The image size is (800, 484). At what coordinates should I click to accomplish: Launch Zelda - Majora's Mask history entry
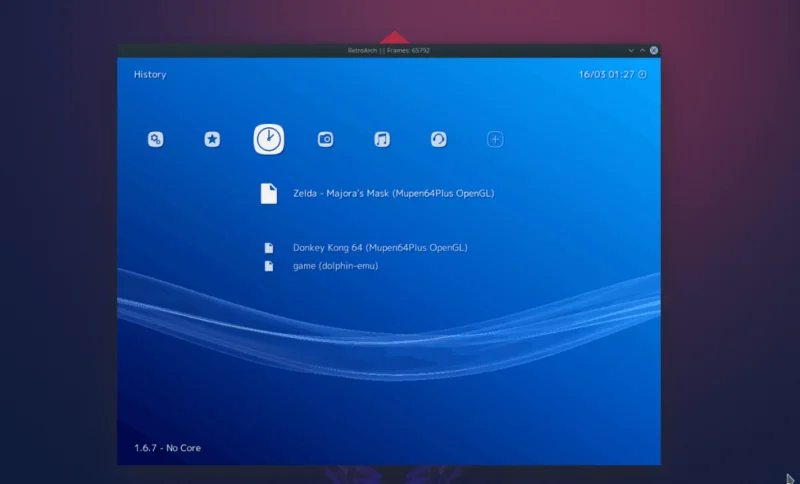[393, 193]
